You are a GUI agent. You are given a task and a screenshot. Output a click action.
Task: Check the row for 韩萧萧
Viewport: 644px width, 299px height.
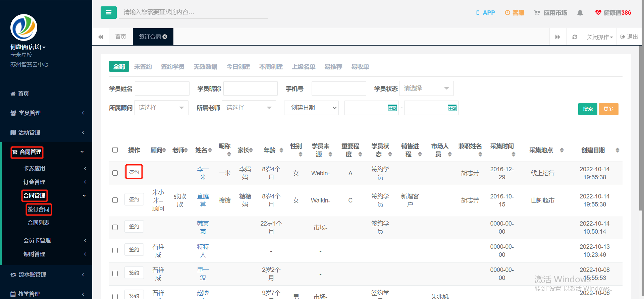[115, 227]
